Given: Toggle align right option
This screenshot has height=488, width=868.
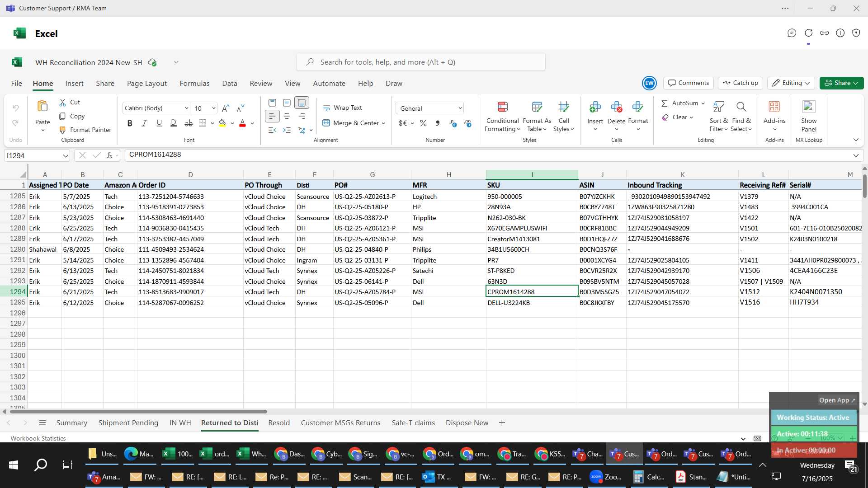Looking at the screenshot, I should (302, 116).
